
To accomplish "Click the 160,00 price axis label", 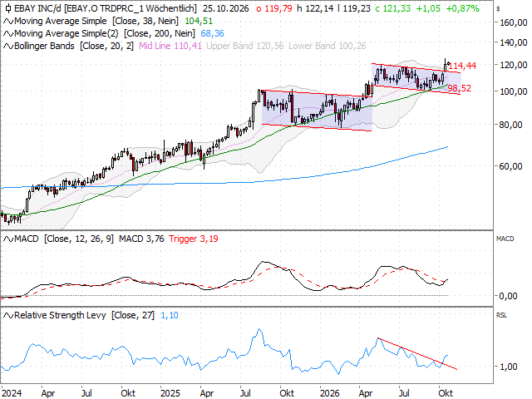I will [x=514, y=22].
